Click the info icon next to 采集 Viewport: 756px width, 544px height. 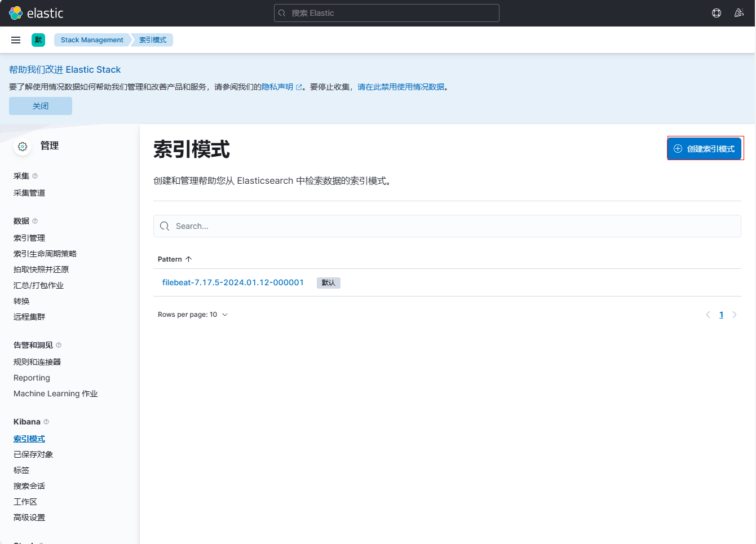35,176
